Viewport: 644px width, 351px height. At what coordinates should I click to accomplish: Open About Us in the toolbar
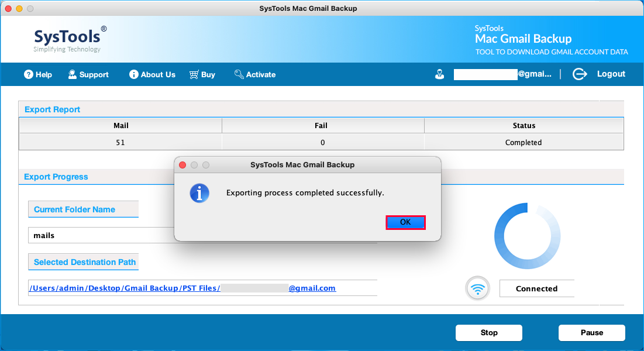pos(158,74)
